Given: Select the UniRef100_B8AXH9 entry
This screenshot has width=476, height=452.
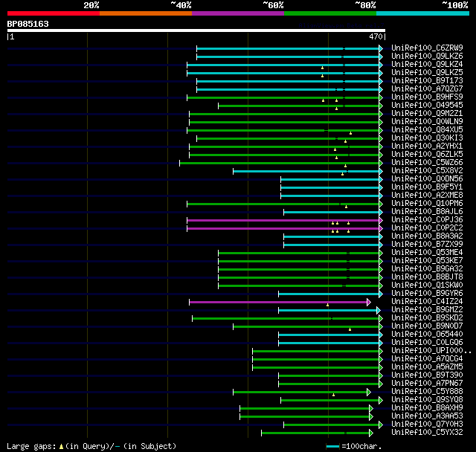Looking at the screenshot, I should click(427, 408).
